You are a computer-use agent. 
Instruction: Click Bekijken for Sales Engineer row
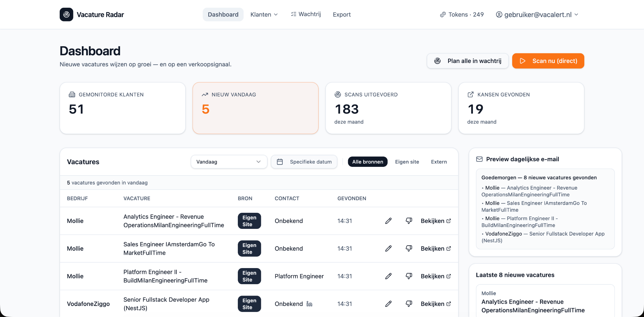click(436, 249)
